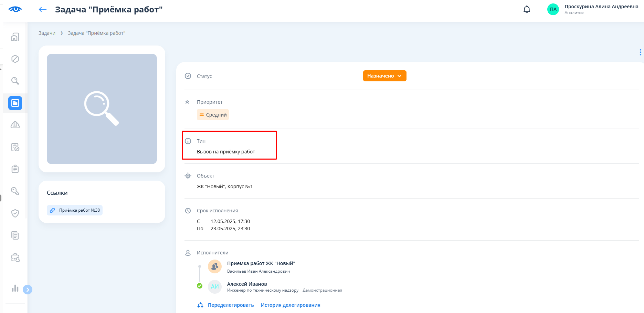Click the back arrow next to the task title
The image size is (644, 313).
tap(43, 10)
